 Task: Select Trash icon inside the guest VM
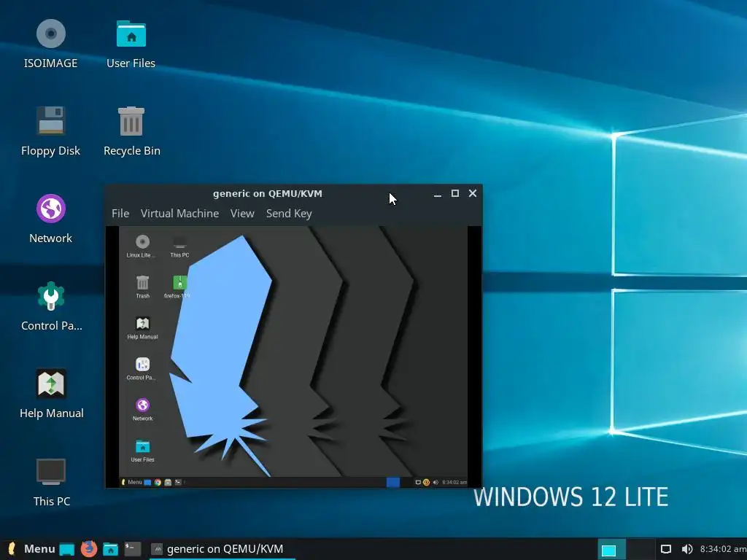(x=142, y=283)
